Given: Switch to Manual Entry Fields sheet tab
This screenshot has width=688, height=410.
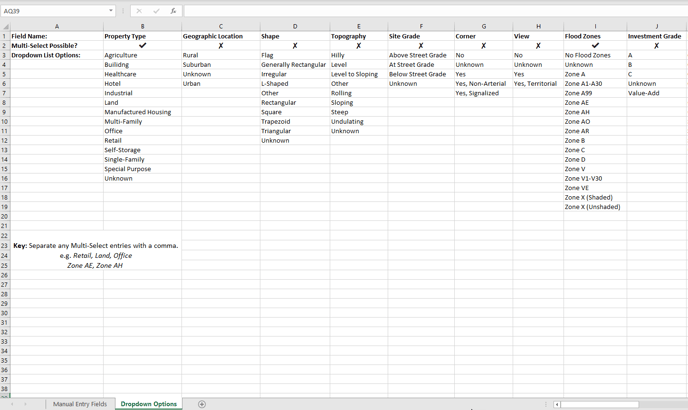Looking at the screenshot, I should pyautogui.click(x=80, y=404).
